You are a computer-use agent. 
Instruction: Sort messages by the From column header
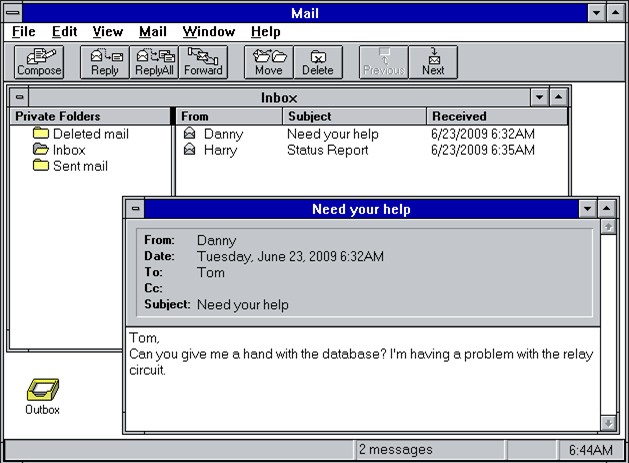229,116
